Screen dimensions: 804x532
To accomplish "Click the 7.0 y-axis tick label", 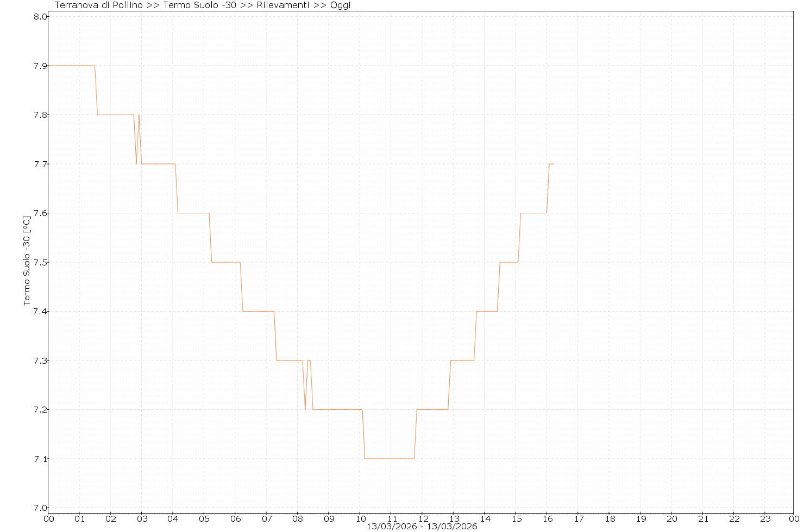I will pyautogui.click(x=40, y=508).
